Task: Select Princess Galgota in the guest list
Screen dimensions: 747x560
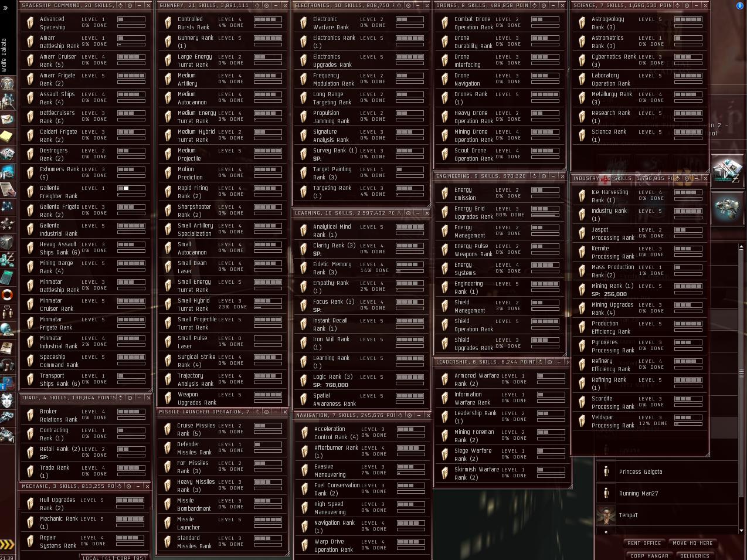Action: point(667,471)
